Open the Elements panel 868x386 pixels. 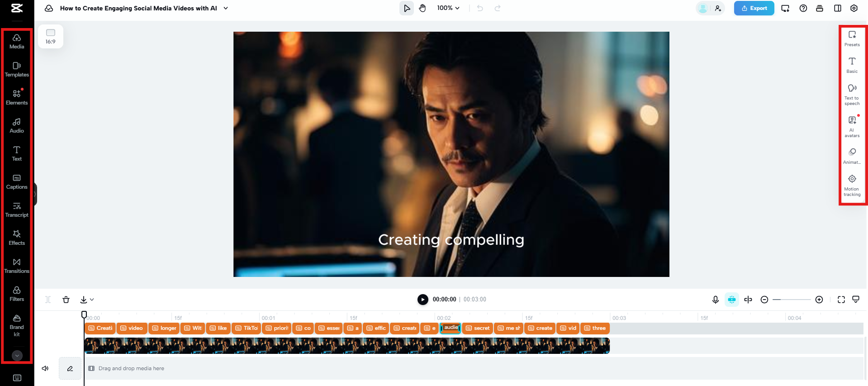pyautogui.click(x=17, y=98)
